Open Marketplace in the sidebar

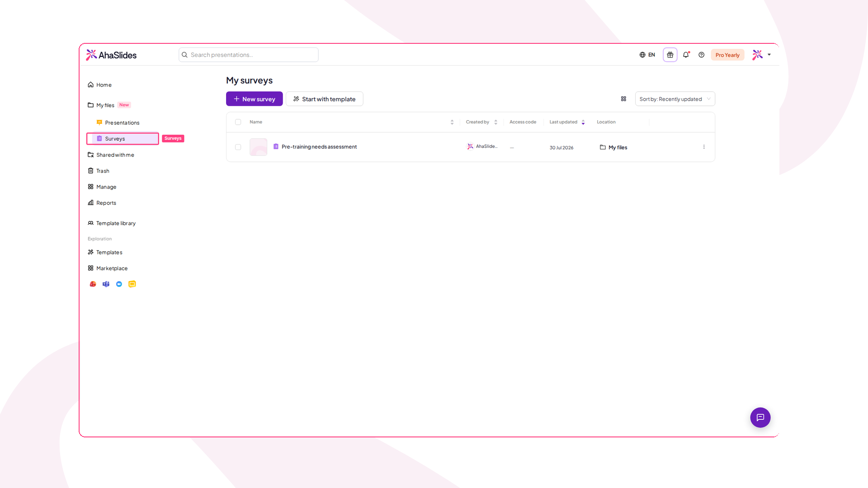click(x=108, y=268)
